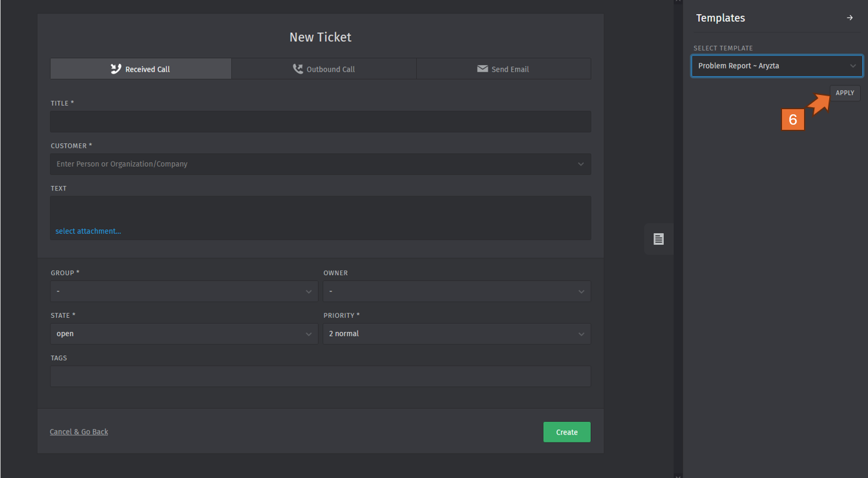Select the Outbound Call tab
The height and width of the screenshot is (478, 868).
click(324, 69)
